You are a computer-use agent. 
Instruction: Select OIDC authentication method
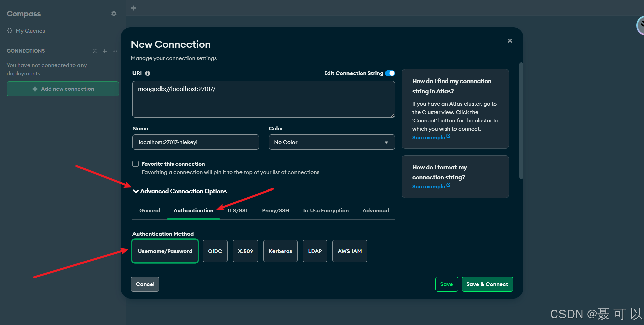pyautogui.click(x=215, y=251)
